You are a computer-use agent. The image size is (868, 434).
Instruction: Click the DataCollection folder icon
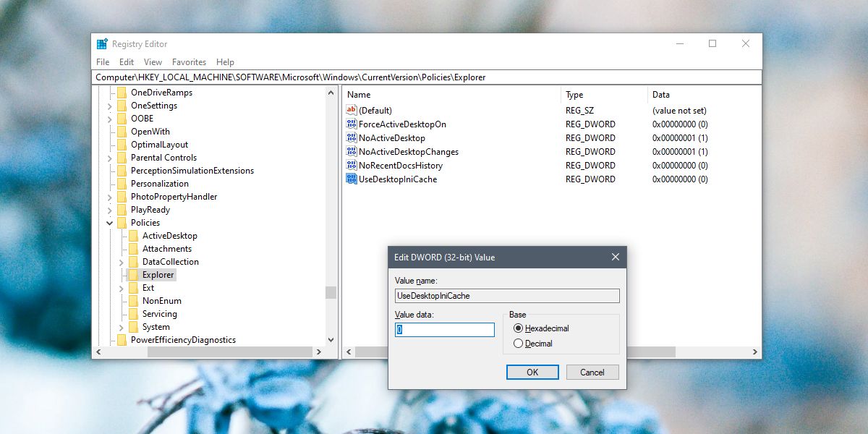pos(133,262)
